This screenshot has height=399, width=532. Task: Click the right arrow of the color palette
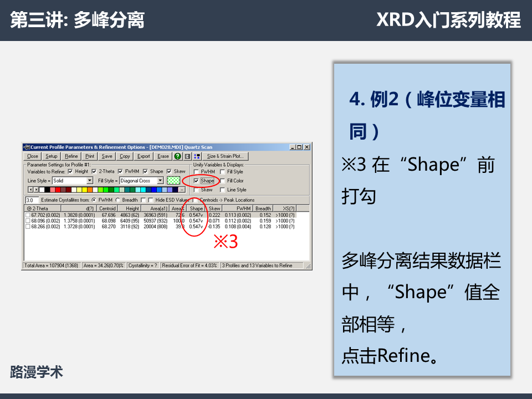point(35,190)
